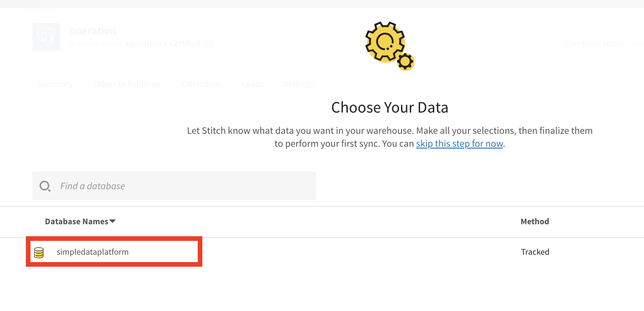
Task: Click the faded PostgreSQL elephant icon
Action: coord(46,37)
